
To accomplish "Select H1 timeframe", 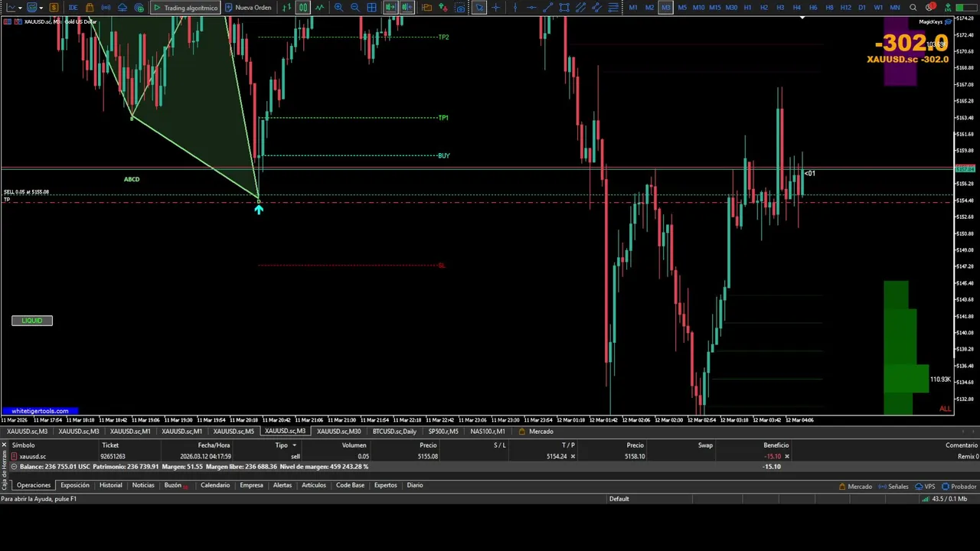I will click(x=747, y=8).
